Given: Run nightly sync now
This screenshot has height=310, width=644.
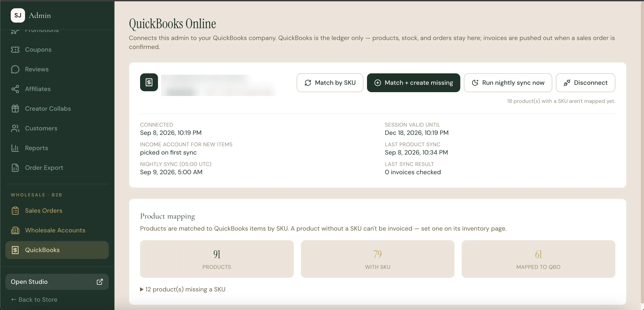Looking at the screenshot, I should point(508,83).
